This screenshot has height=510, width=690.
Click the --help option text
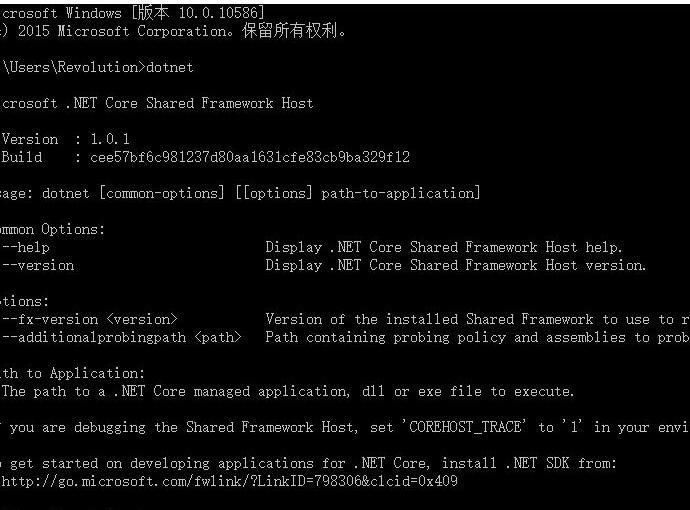pos(26,247)
